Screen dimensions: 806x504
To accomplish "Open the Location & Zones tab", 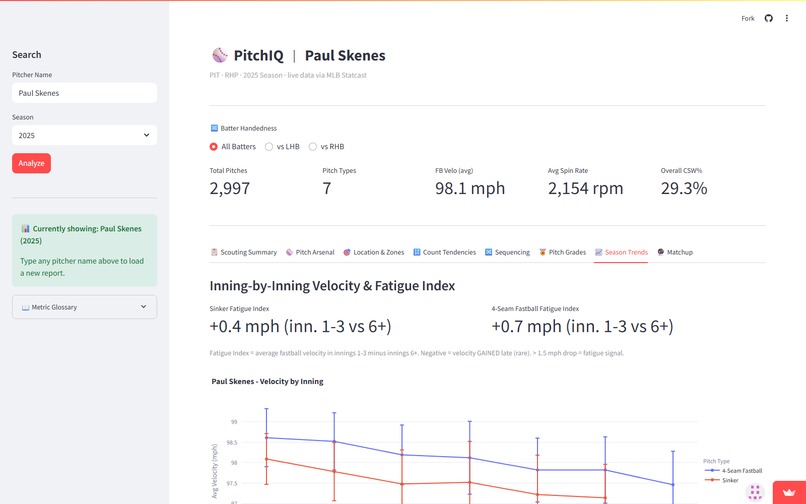I will coord(374,252).
